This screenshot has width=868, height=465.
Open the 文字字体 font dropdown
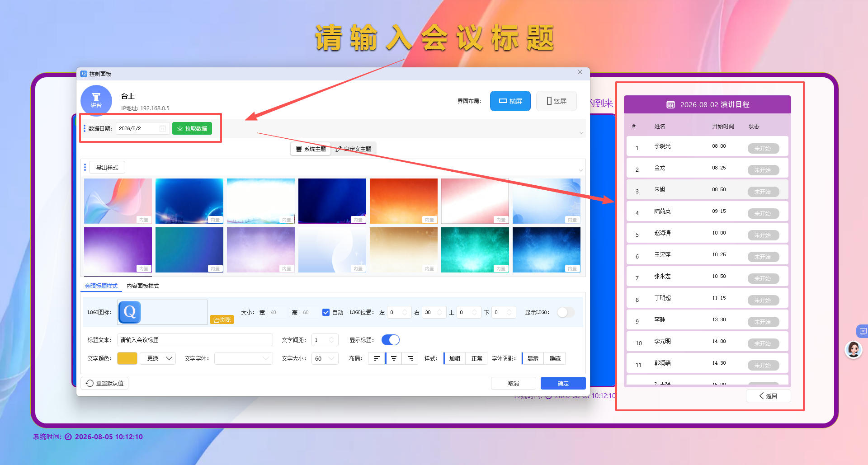pyautogui.click(x=244, y=358)
